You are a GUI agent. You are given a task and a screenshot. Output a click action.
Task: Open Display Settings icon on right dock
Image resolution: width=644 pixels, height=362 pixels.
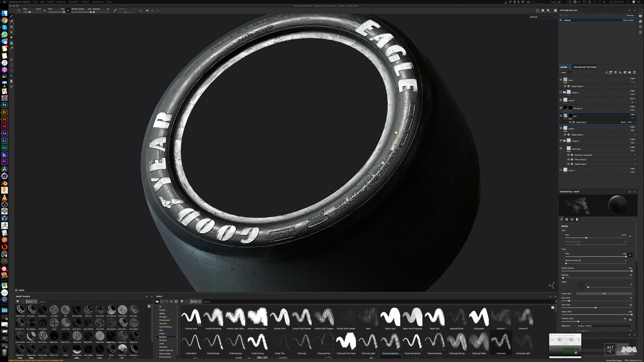[641, 16]
